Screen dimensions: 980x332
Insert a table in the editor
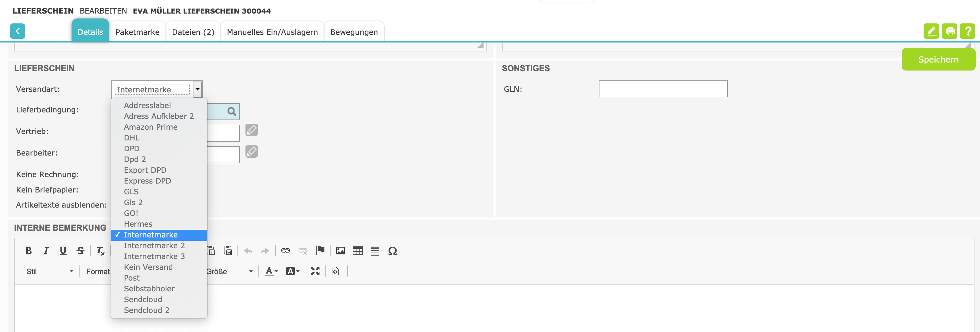[357, 251]
